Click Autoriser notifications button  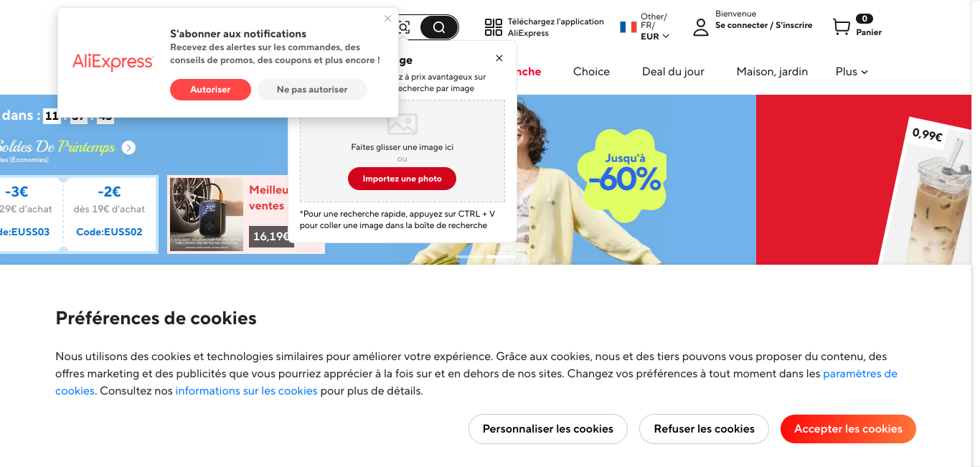(210, 90)
